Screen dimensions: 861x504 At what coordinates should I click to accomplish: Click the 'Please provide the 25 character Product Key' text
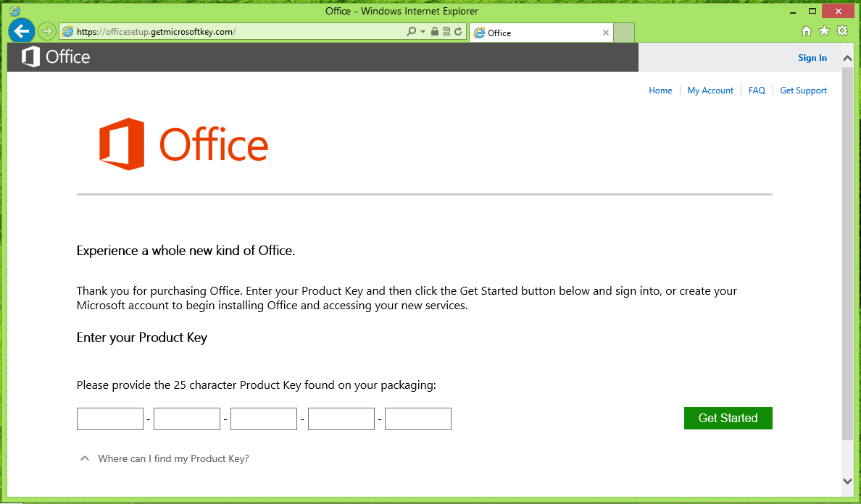point(256,385)
